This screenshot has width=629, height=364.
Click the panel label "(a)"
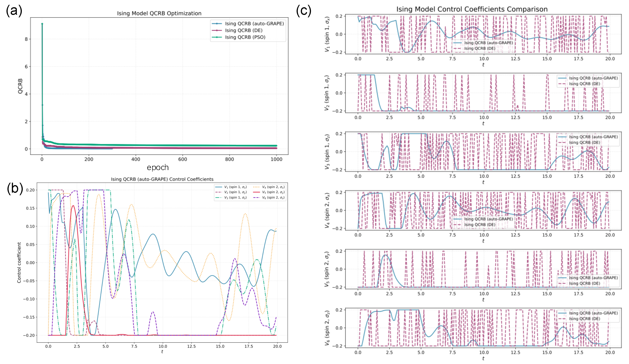14,11
